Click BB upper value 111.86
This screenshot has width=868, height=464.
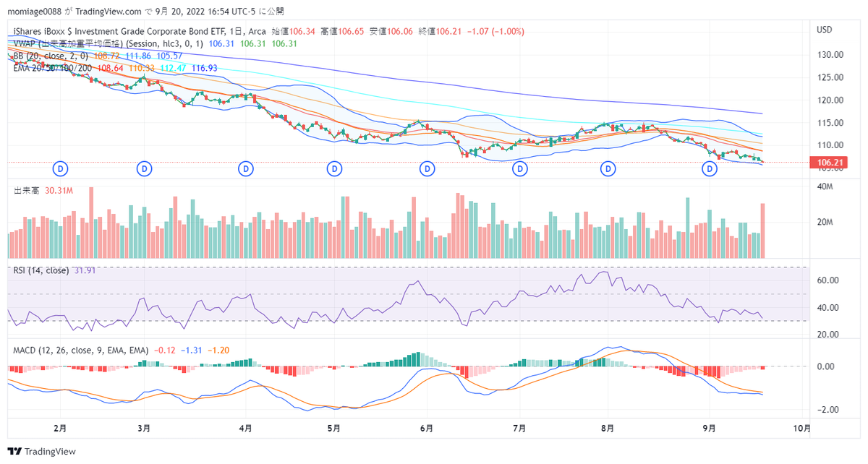click(x=138, y=56)
